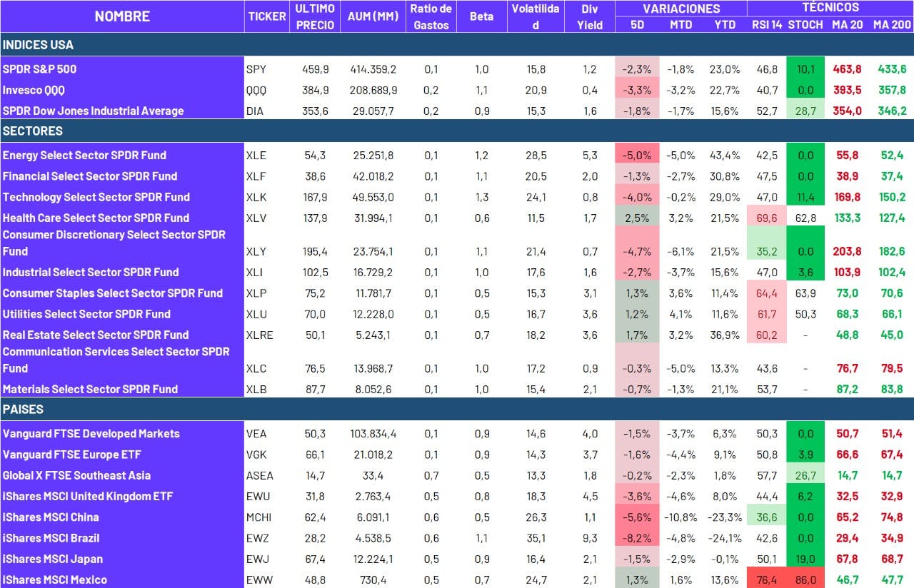This screenshot has width=914, height=588.
Task: Click Materials Select Sector SPDR Fund
Action: click(x=90, y=389)
